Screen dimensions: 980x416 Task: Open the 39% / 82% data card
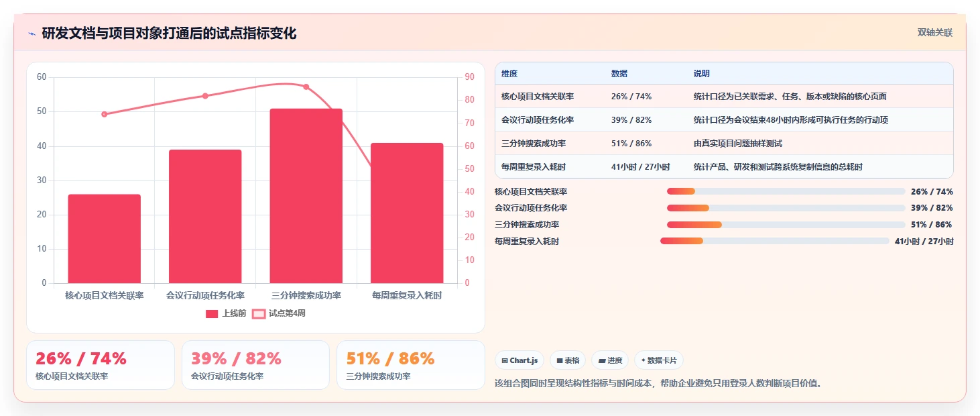[255, 365]
